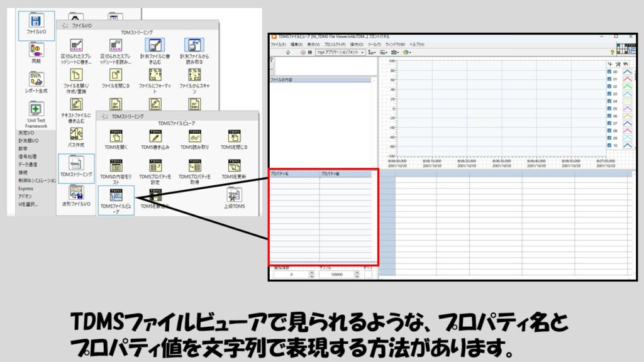
Task: Open the TDMSファイルビューア palette item
Action: click(x=116, y=195)
